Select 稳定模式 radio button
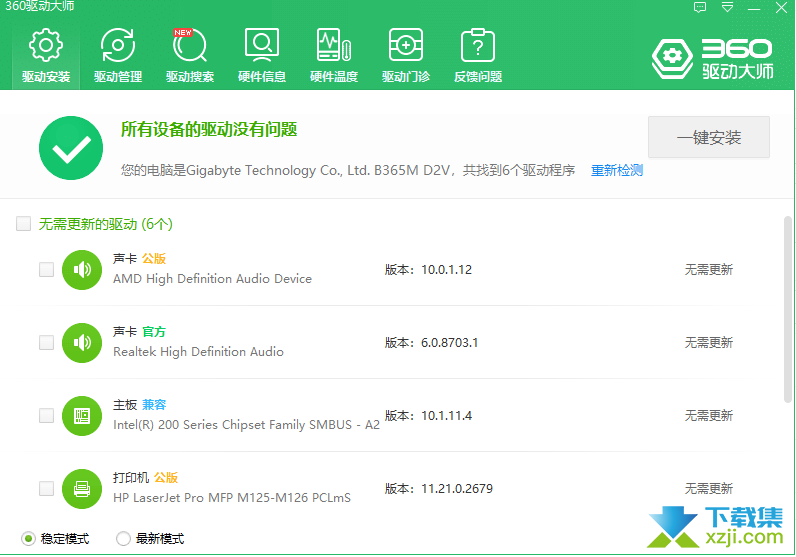Screen dimensions: 796x557 (28, 538)
